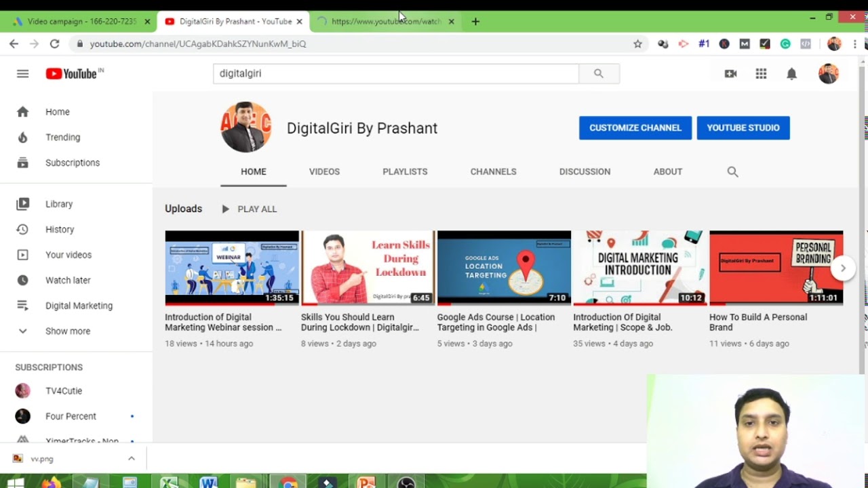
Task: Switch to the Playlists tab
Action: (x=405, y=171)
